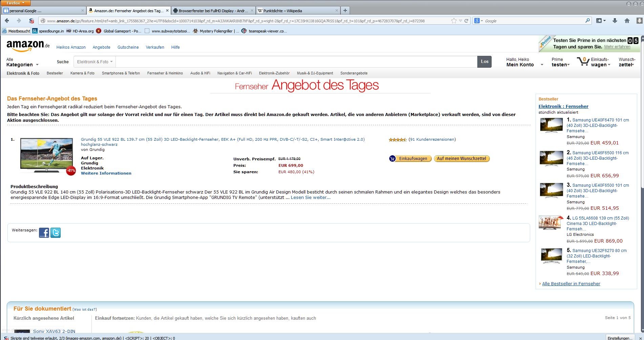Click the Amazon search input field
Viewport: 644px width, 340px height.
tap(296, 62)
